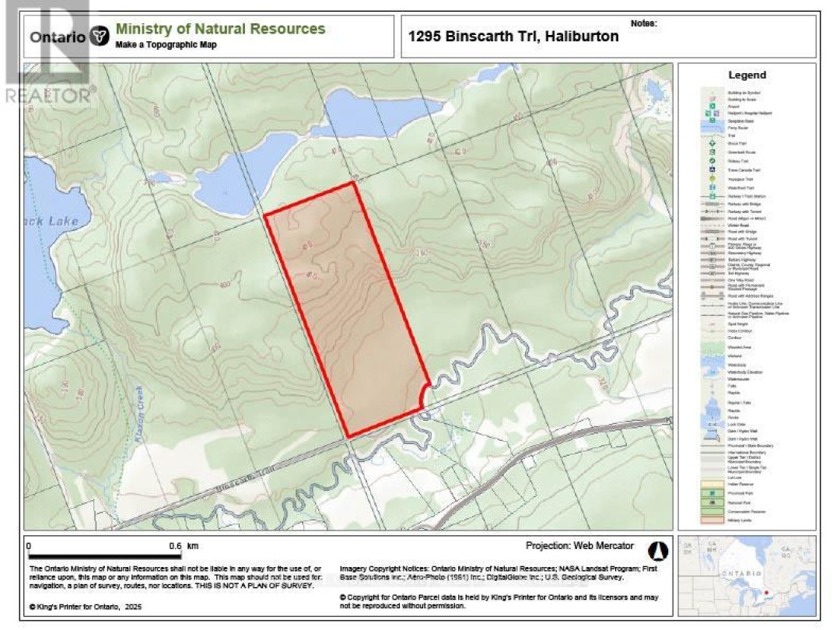Click the Seaplane Base legend icon
This screenshot has height=630, width=840.
tap(711, 122)
